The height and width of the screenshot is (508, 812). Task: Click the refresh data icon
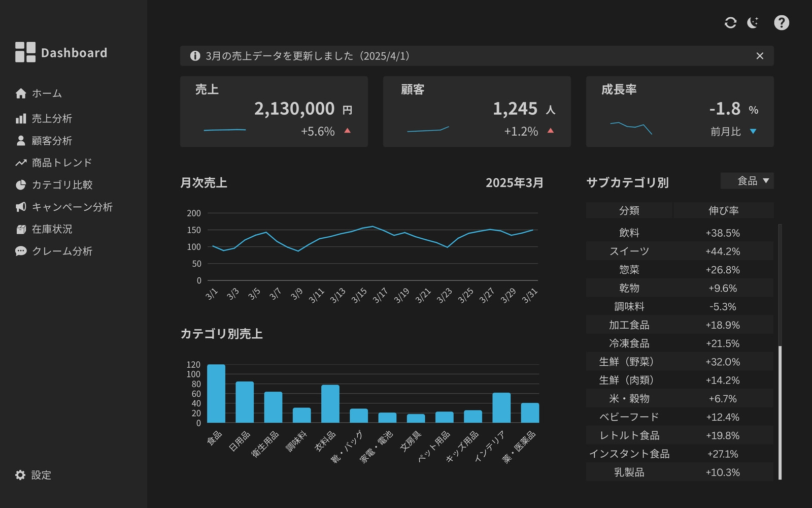click(730, 22)
